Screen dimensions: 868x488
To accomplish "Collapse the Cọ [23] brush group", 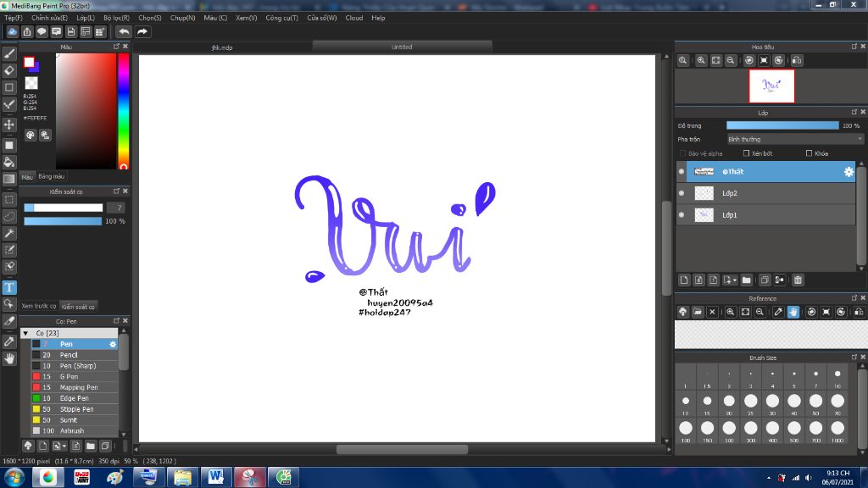I will [25, 333].
